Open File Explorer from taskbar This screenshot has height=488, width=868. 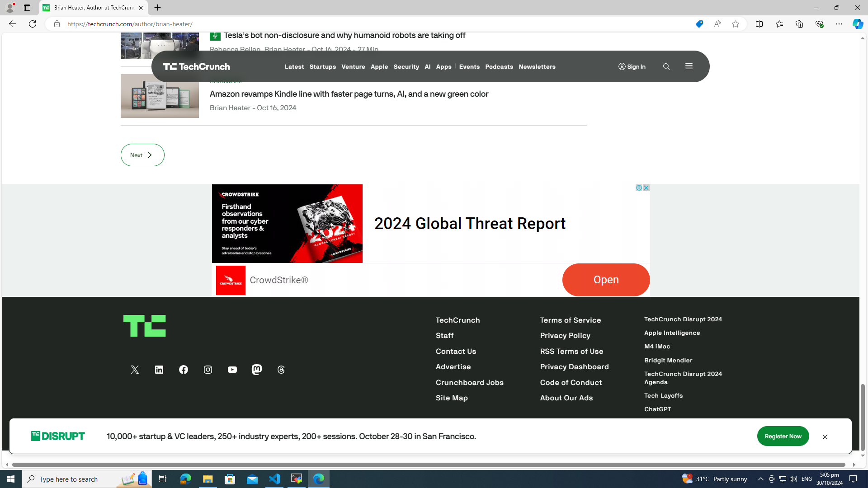click(208, 479)
